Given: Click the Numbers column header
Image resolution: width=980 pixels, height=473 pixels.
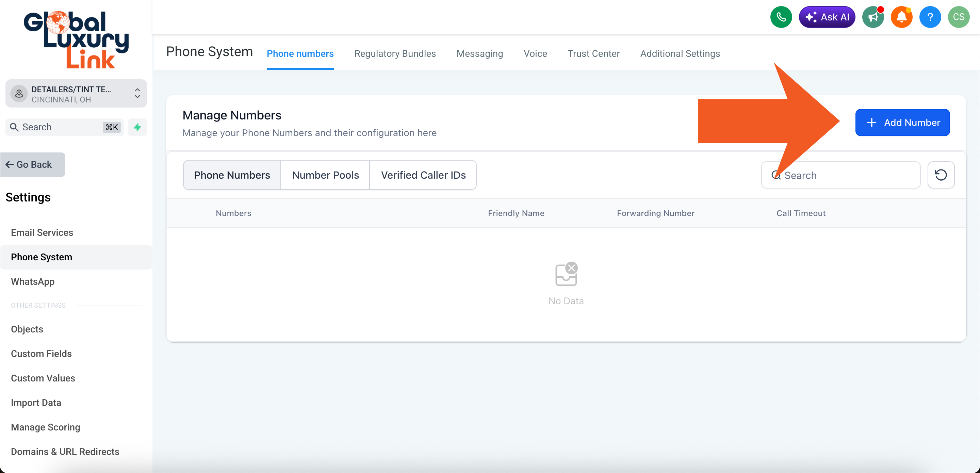Looking at the screenshot, I should (x=233, y=213).
